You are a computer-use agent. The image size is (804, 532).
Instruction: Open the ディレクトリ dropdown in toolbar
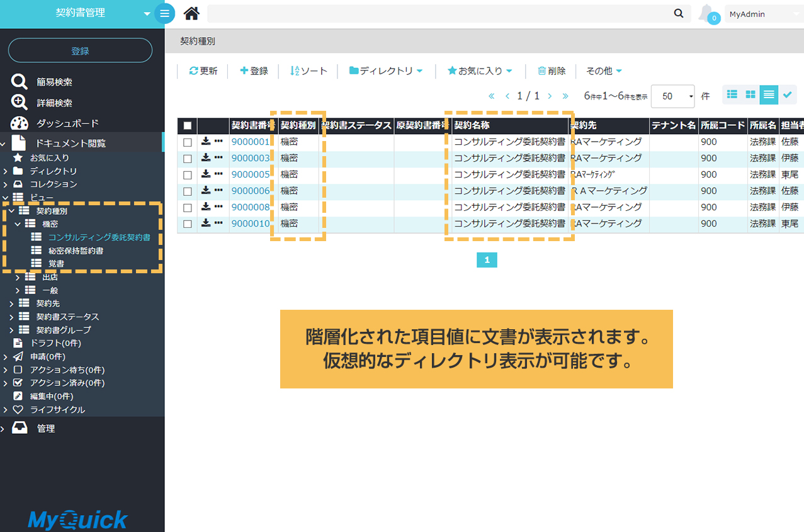coord(386,71)
